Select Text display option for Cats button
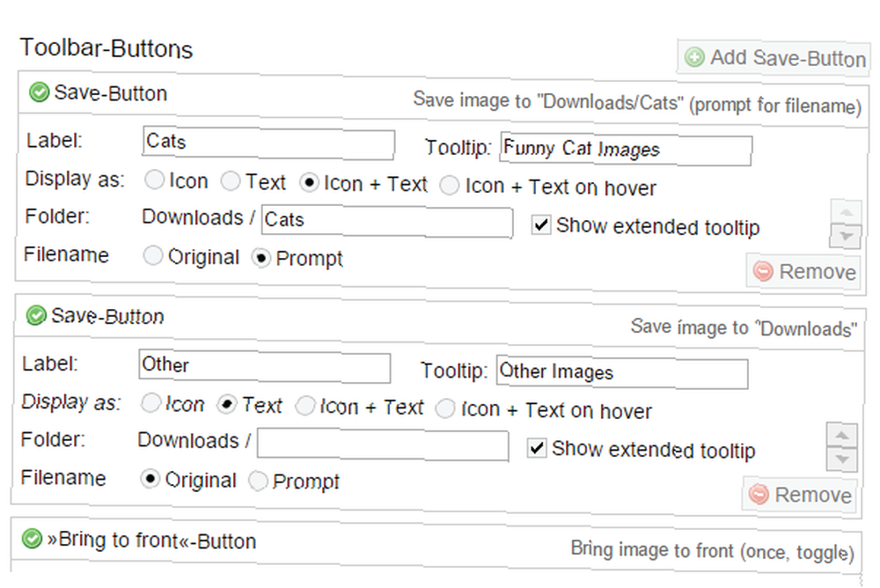 point(230,181)
